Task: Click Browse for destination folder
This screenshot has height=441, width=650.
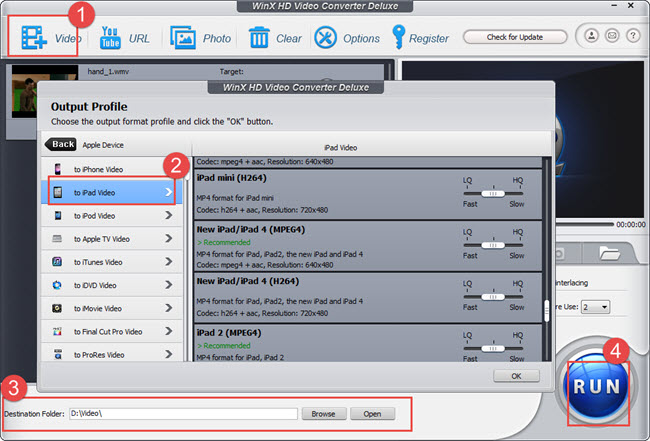Action: point(323,414)
